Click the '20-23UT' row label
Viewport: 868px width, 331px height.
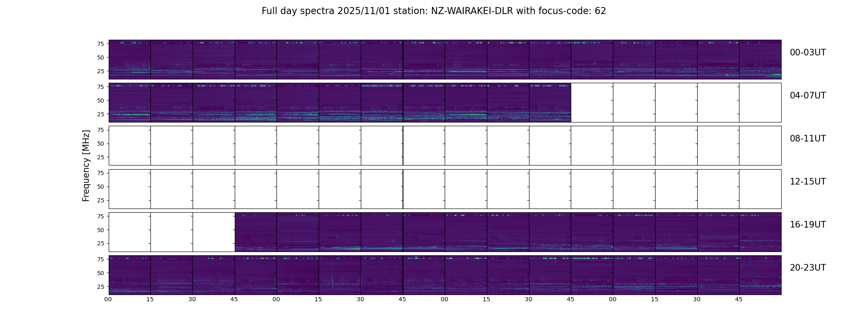coord(808,268)
